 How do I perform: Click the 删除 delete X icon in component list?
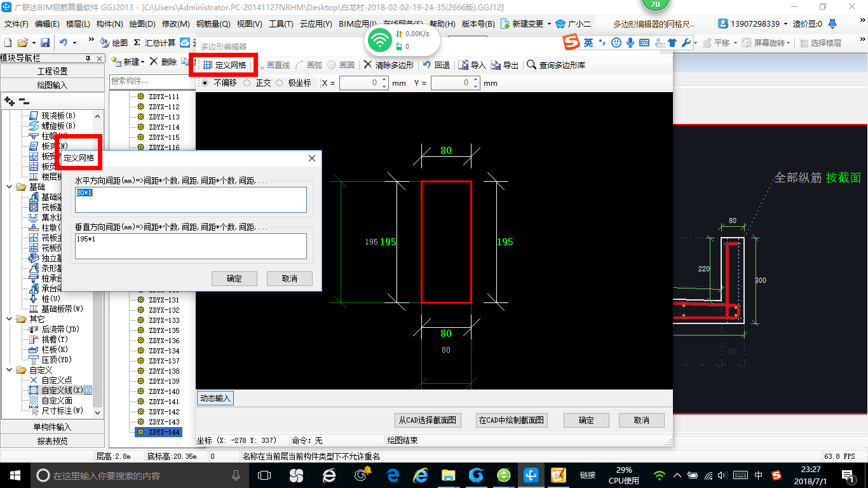pyautogui.click(x=154, y=62)
